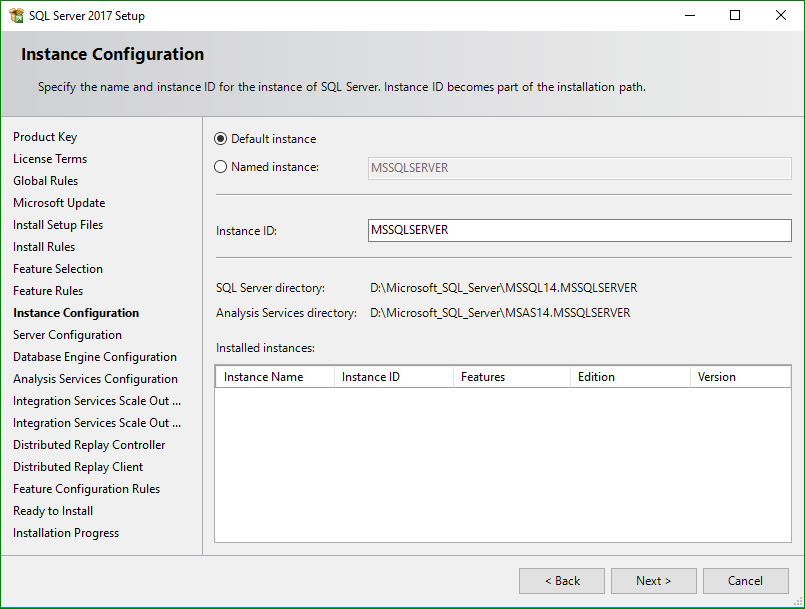Select the Default instance radio button
This screenshot has width=805, height=609.
tap(221, 139)
